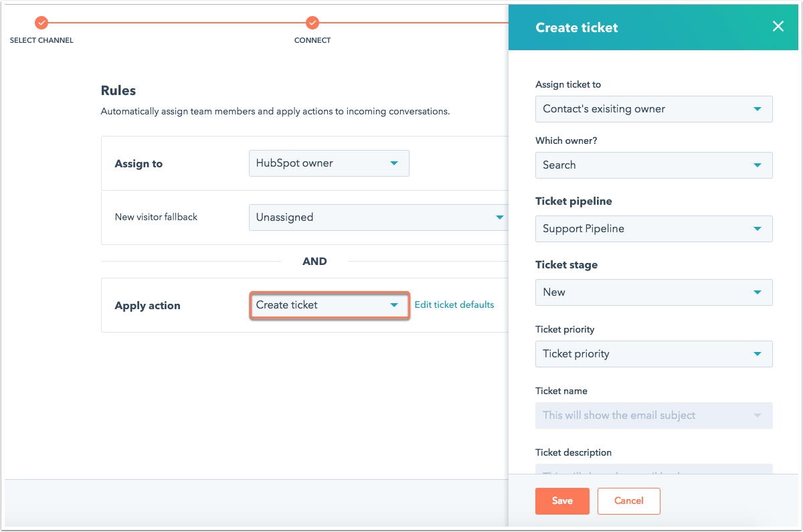This screenshot has height=532, width=803.
Task: Open the Apply action Create ticket dropdown
Action: pos(329,305)
